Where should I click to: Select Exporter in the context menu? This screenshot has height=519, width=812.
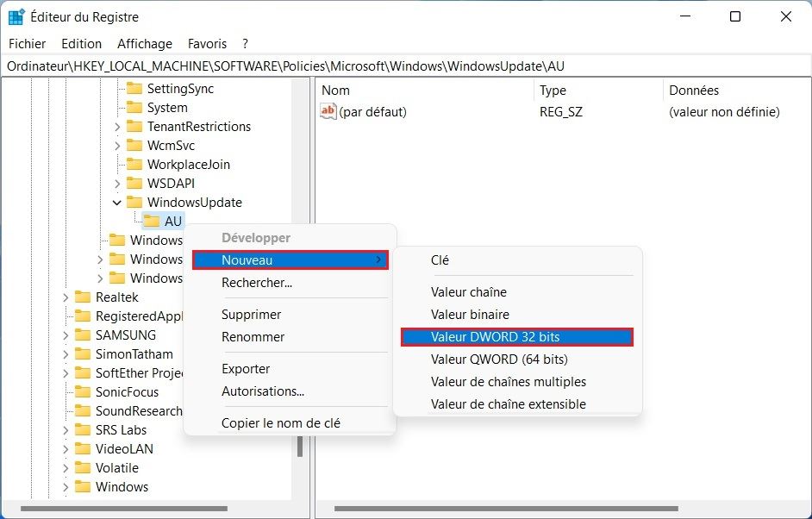[246, 369]
